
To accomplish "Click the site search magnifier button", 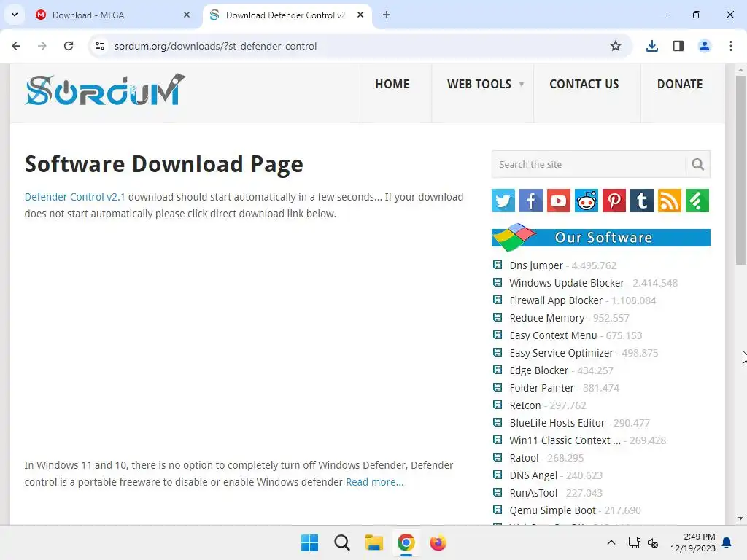I will pyautogui.click(x=698, y=164).
